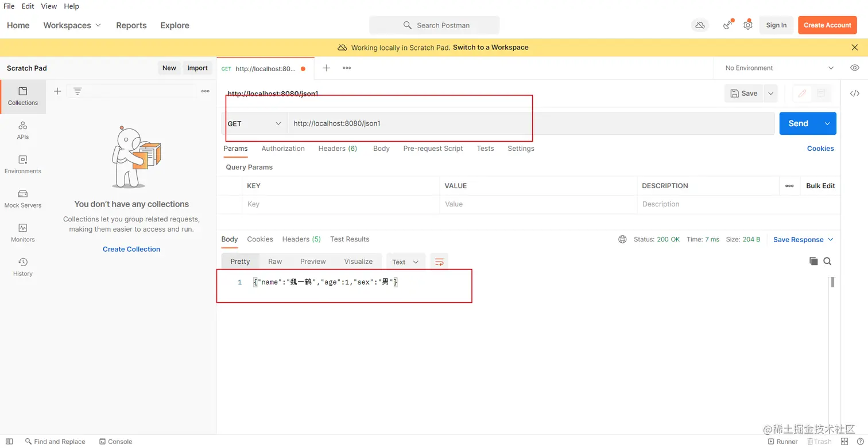Click the Create Account button
This screenshot has width=868, height=448.
[827, 25]
